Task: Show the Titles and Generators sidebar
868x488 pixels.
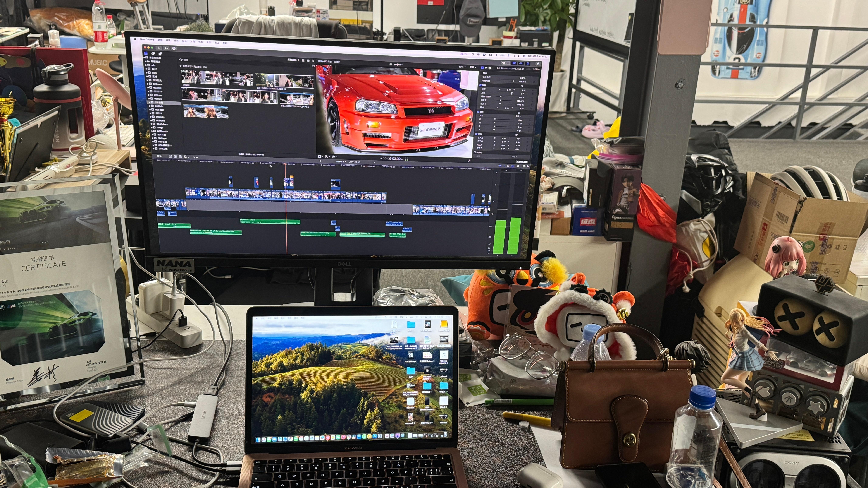Action: pos(160,54)
